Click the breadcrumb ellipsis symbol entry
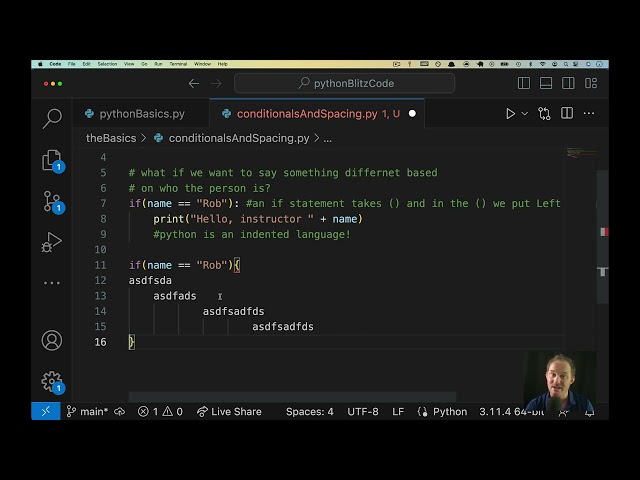The image size is (640, 480). coord(328,139)
